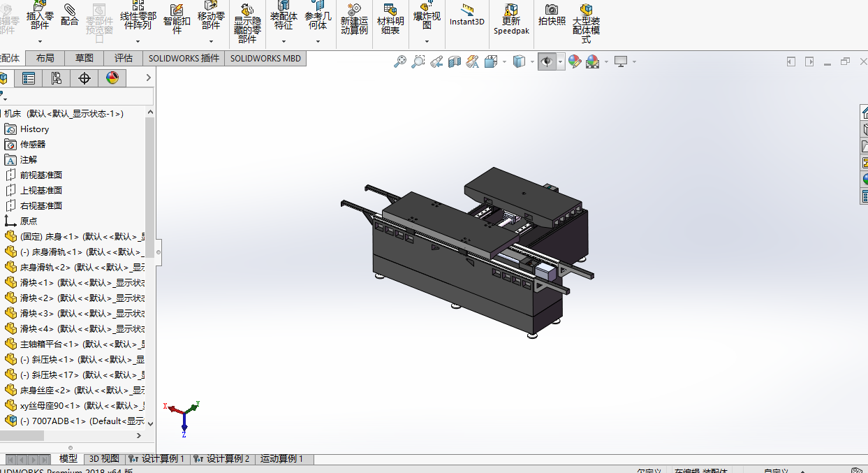Screen dimensions: 868x473
Task: Open dropdown arrow under 装配体特征
Action: pyautogui.click(x=284, y=41)
